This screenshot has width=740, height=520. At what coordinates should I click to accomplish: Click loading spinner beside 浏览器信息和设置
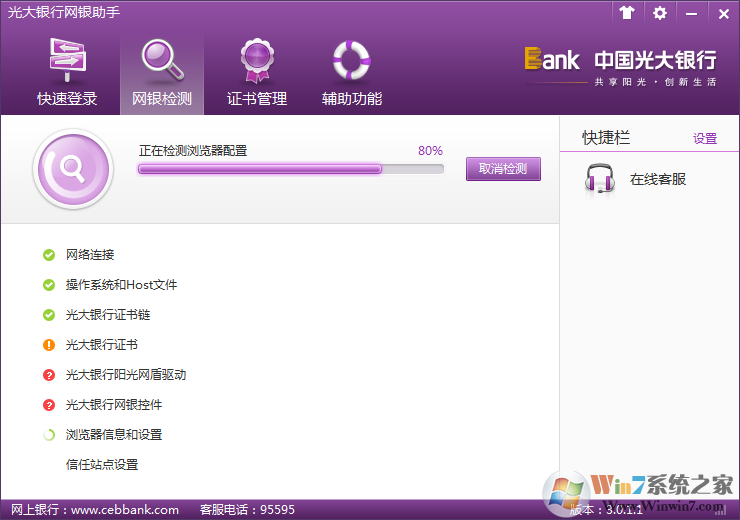pyautogui.click(x=49, y=435)
